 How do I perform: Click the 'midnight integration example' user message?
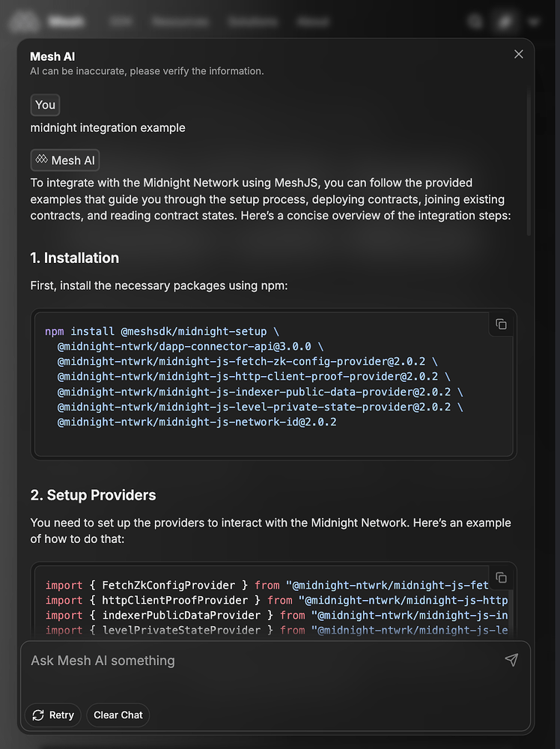point(108,128)
